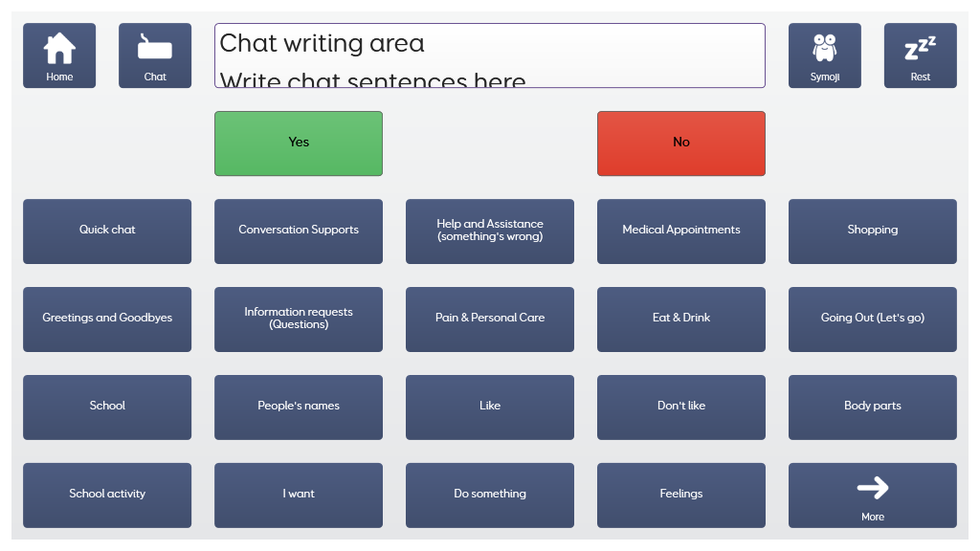Screen dimensions: 980x551
Task: Select the green Yes button
Action: pyautogui.click(x=299, y=143)
